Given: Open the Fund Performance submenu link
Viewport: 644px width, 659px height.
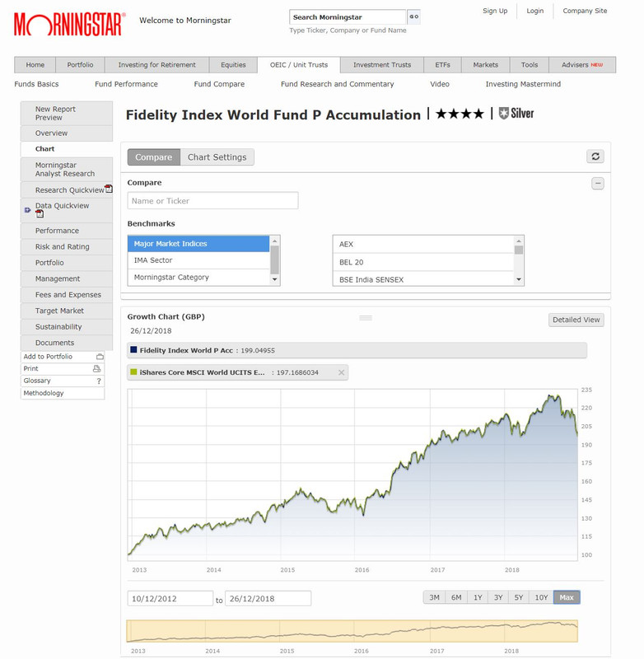Looking at the screenshot, I should (127, 84).
